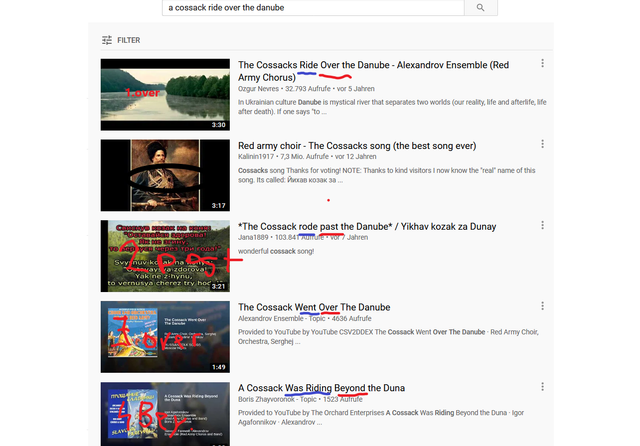This screenshot has height=446, width=640.
Task: Visit the Ozgur Nevres channel
Action: tap(258, 89)
